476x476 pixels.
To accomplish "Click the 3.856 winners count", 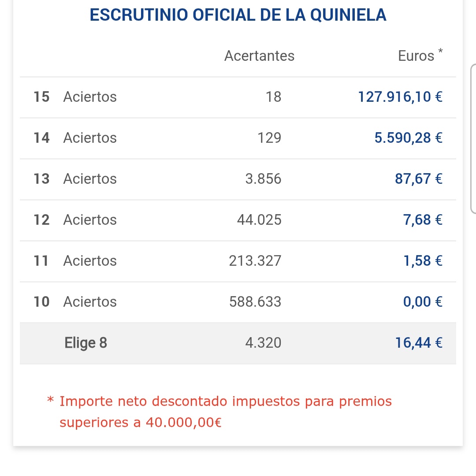I will [263, 179].
